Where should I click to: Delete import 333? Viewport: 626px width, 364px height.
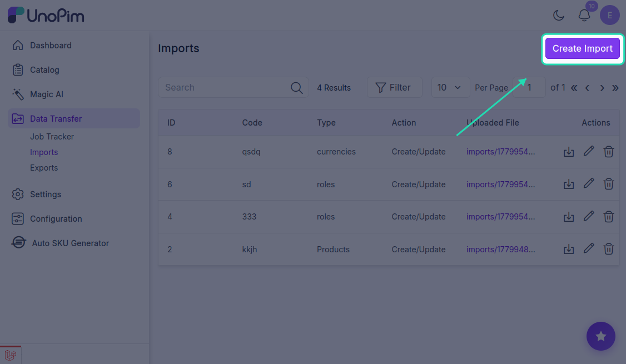click(608, 217)
